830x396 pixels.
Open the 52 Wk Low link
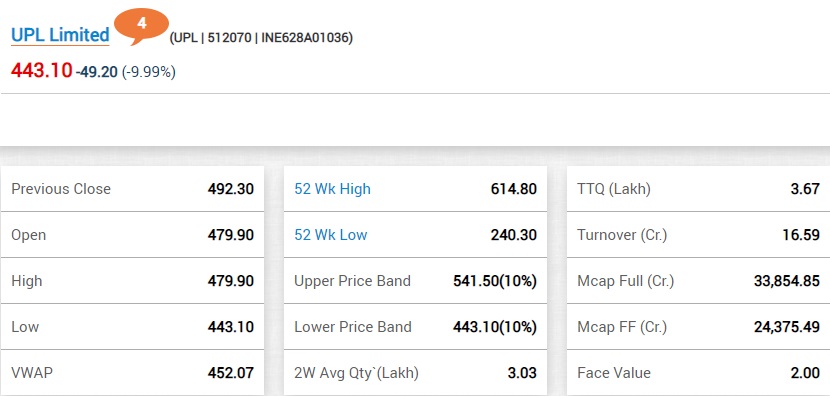click(331, 235)
